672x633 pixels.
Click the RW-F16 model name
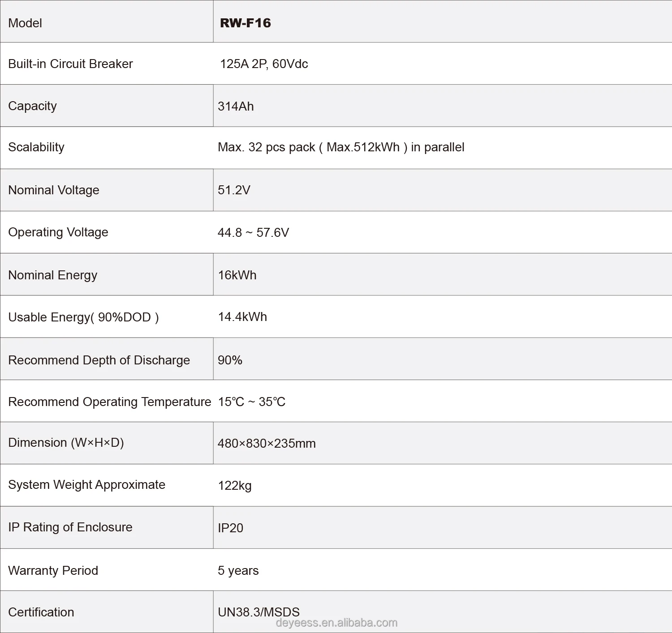(x=246, y=23)
